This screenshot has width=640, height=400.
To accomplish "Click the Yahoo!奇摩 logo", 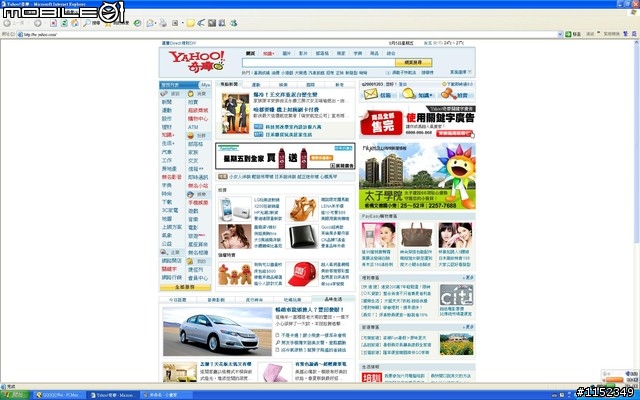I will (197, 61).
